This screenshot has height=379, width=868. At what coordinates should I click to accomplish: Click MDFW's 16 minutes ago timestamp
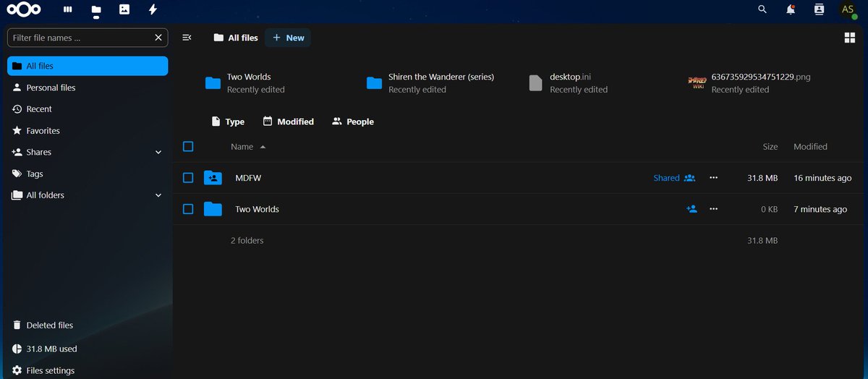click(x=822, y=178)
